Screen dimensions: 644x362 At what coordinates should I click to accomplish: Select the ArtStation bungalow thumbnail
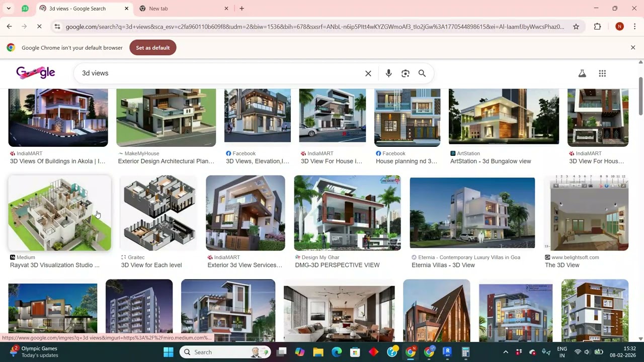[x=504, y=117]
